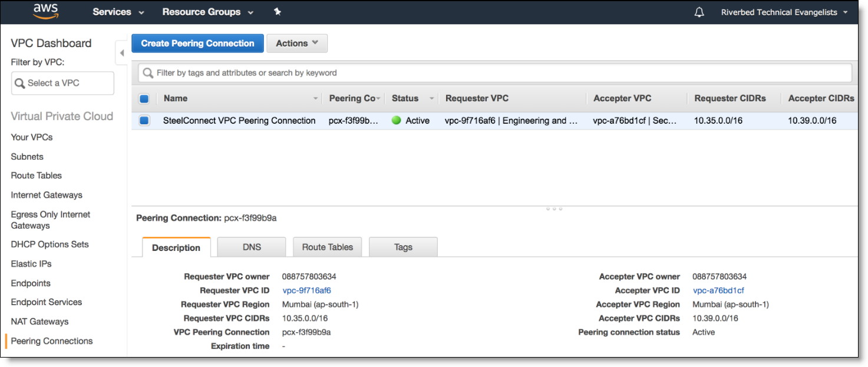Click the Accepter CIDRs column header
Viewport: 868px width, 367px height.
pos(821,98)
